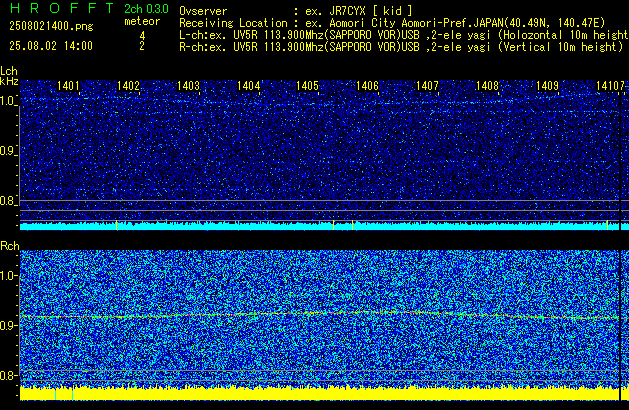This screenshot has height=410, width=629.
Task: Click the L-channel meteor count 4
Action: [x=142, y=36]
